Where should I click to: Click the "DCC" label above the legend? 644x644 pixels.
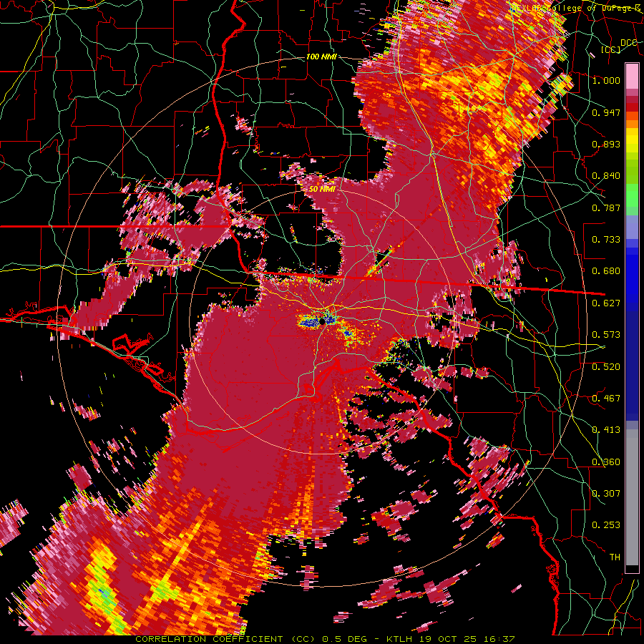pyautogui.click(x=629, y=43)
